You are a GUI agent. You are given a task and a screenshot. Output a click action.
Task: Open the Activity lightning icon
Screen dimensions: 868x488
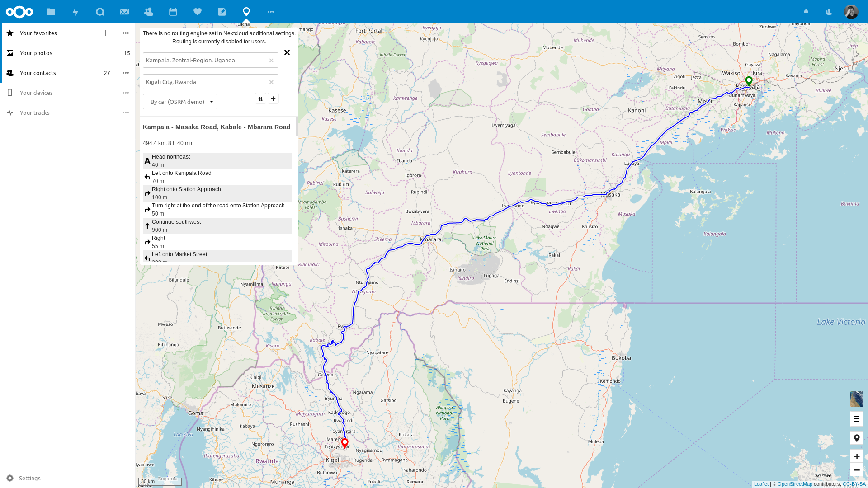pos(75,12)
